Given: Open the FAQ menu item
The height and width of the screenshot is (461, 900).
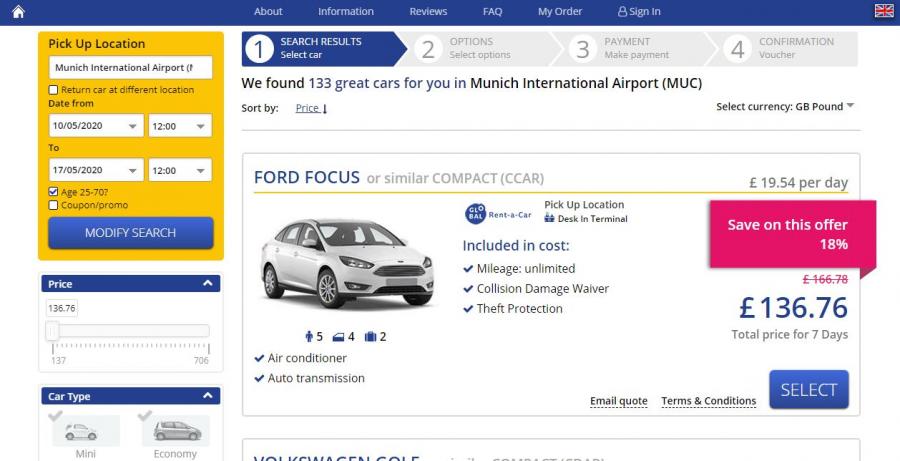Looking at the screenshot, I should [x=492, y=11].
